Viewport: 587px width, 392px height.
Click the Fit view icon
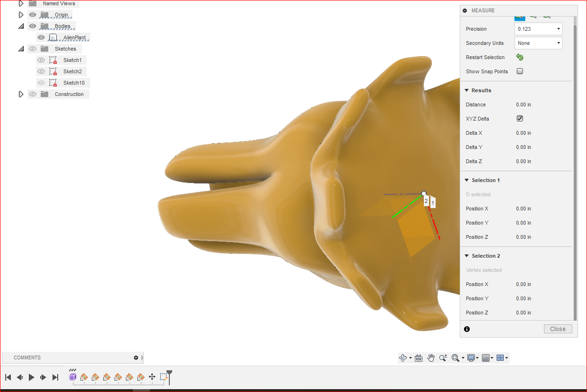(x=455, y=358)
